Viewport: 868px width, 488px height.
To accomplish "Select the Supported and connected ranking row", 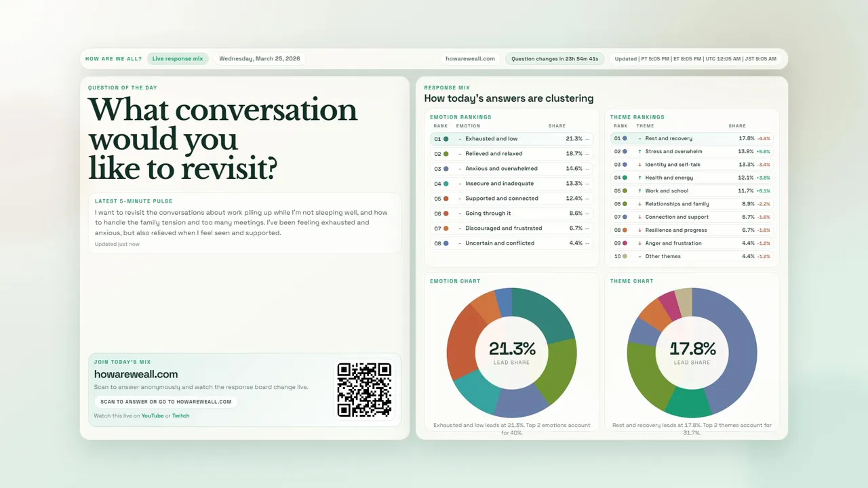I will [512, 199].
